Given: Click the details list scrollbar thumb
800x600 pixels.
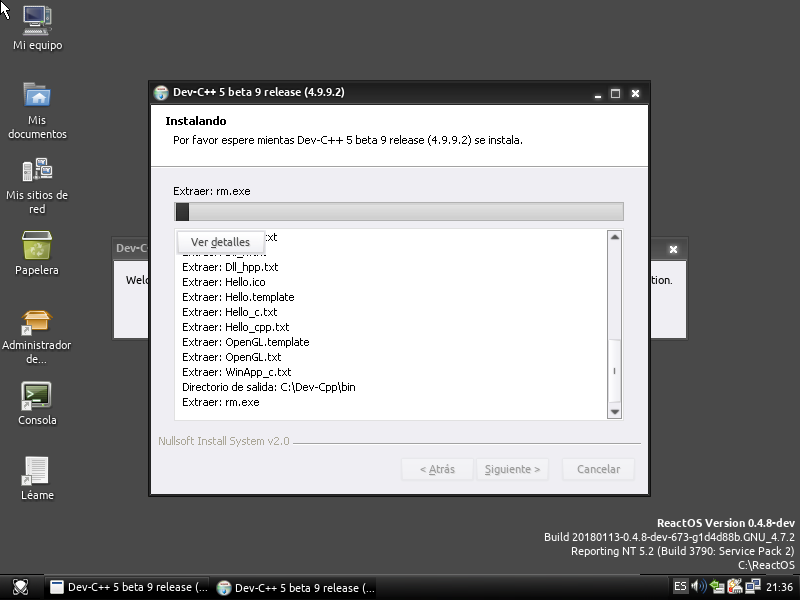Looking at the screenshot, I should pos(615,371).
